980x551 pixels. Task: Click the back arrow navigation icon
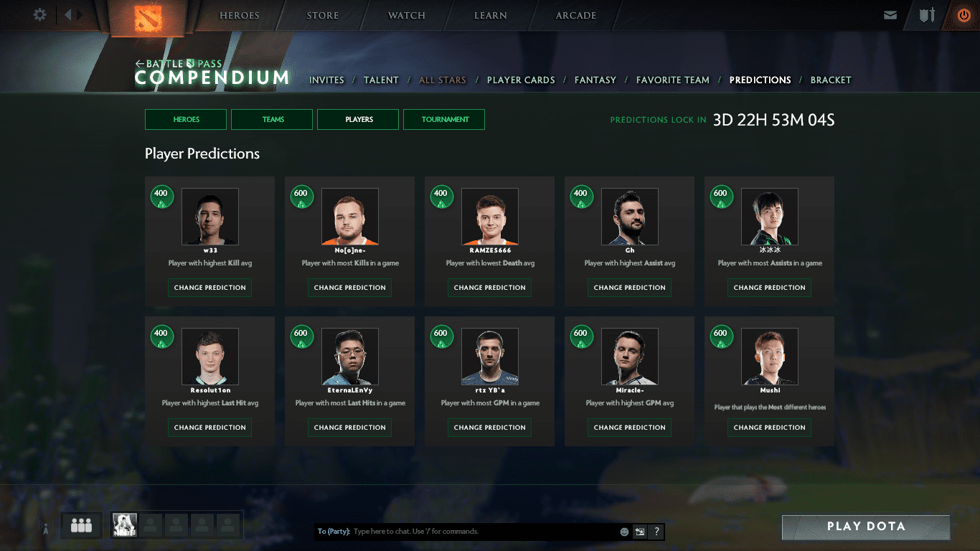tap(68, 15)
